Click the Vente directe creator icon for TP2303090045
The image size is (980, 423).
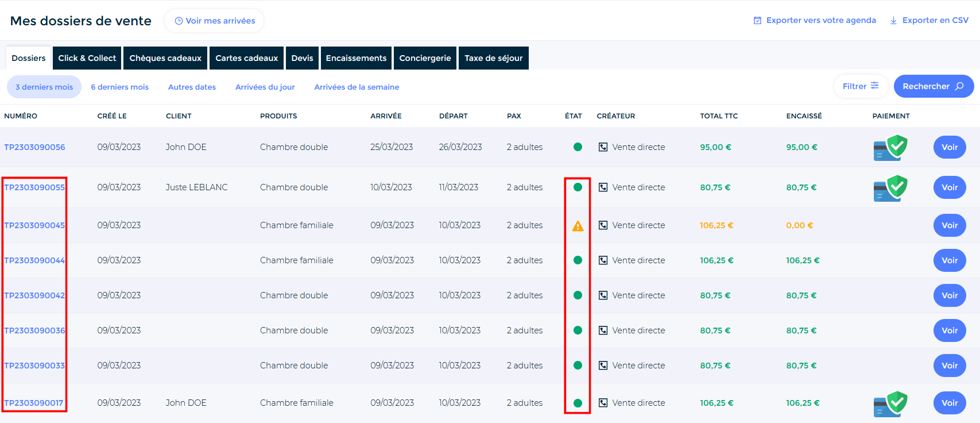coord(603,225)
